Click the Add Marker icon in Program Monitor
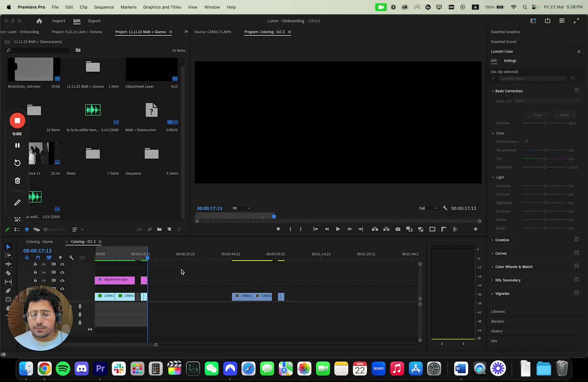Viewport: 588px width, 382px height. (278, 229)
